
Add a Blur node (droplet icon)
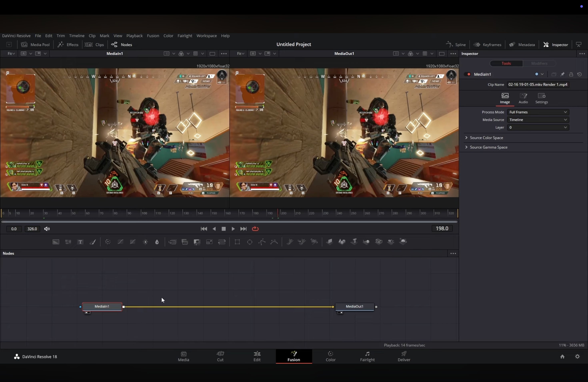coord(157,242)
